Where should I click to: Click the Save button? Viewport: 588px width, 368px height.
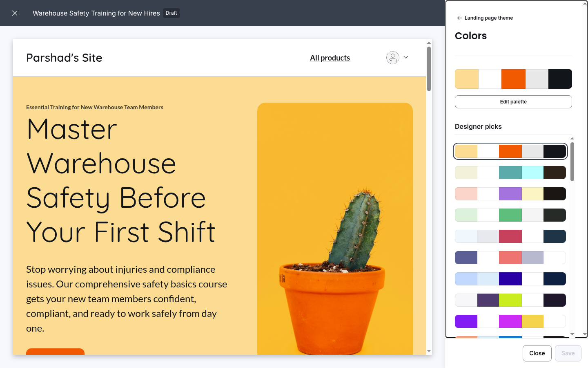pyautogui.click(x=568, y=353)
